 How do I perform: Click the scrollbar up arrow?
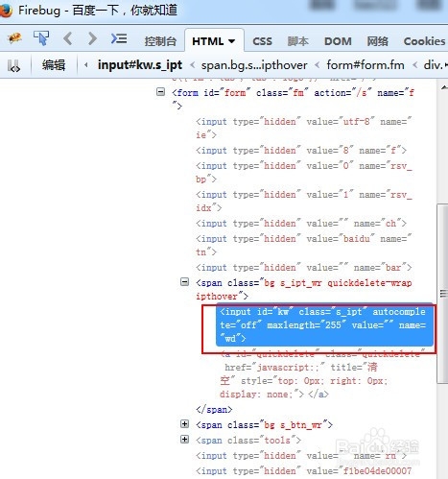pos(443,87)
